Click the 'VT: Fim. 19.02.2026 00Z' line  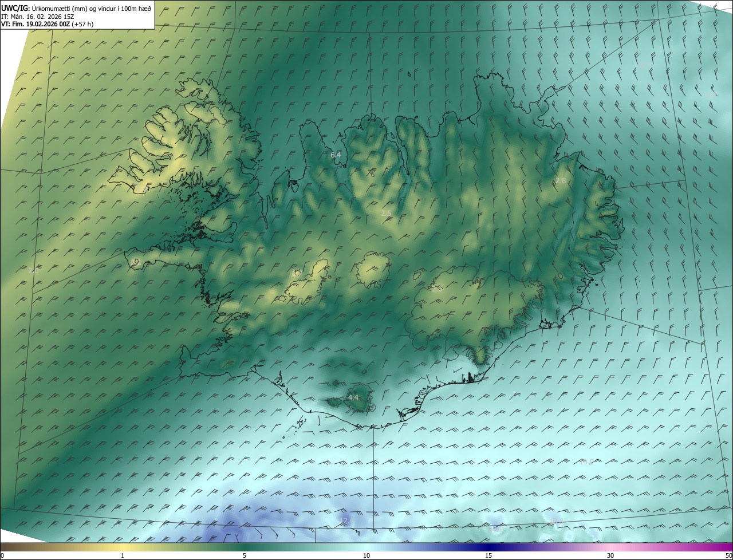pyautogui.click(x=47, y=24)
